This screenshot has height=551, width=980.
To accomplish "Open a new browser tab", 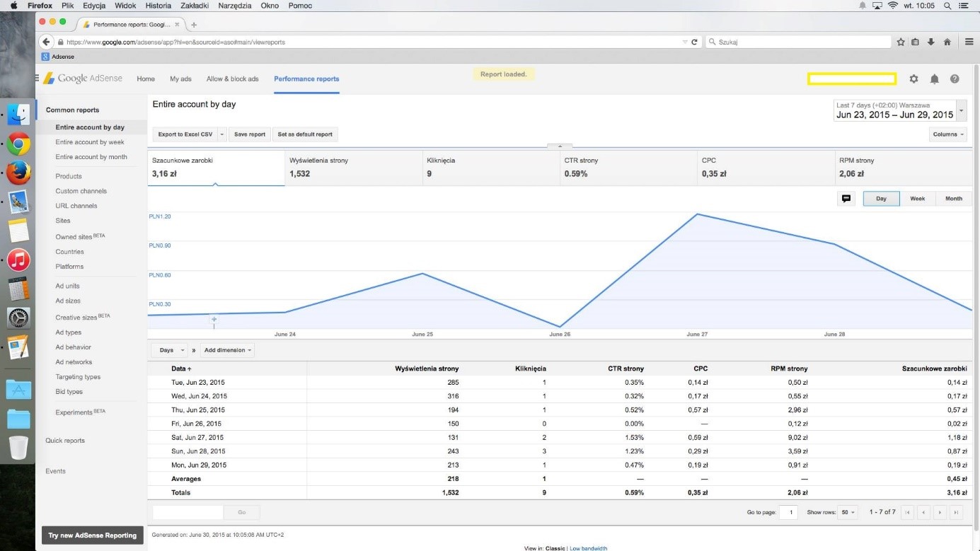I will click(194, 25).
